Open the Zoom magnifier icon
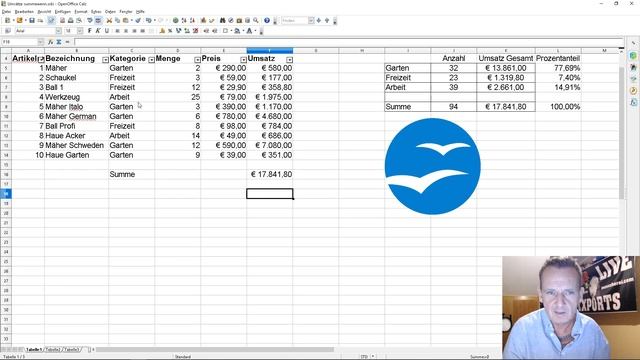Screen dimensions: 640x360 click(x=256, y=20)
